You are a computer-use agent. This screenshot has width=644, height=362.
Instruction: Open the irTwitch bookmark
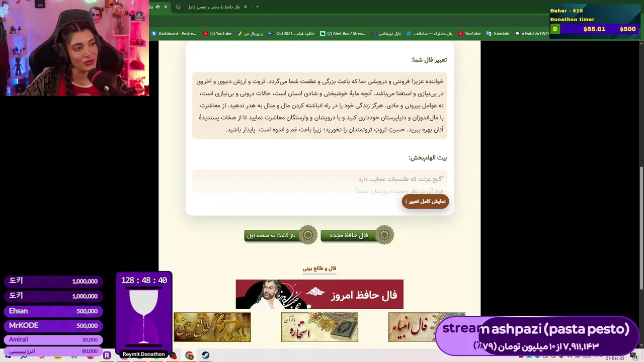(532, 34)
